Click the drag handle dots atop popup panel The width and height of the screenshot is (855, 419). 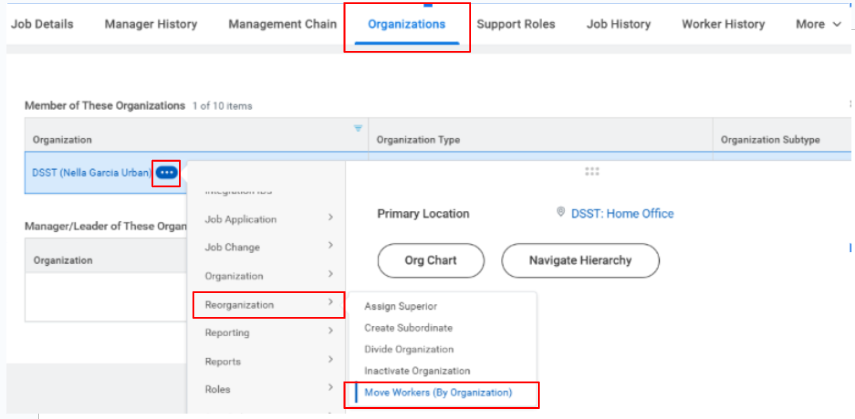(x=592, y=172)
